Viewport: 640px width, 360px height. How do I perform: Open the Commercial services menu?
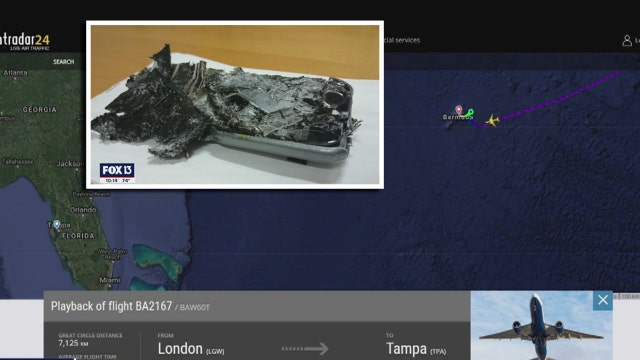point(402,40)
